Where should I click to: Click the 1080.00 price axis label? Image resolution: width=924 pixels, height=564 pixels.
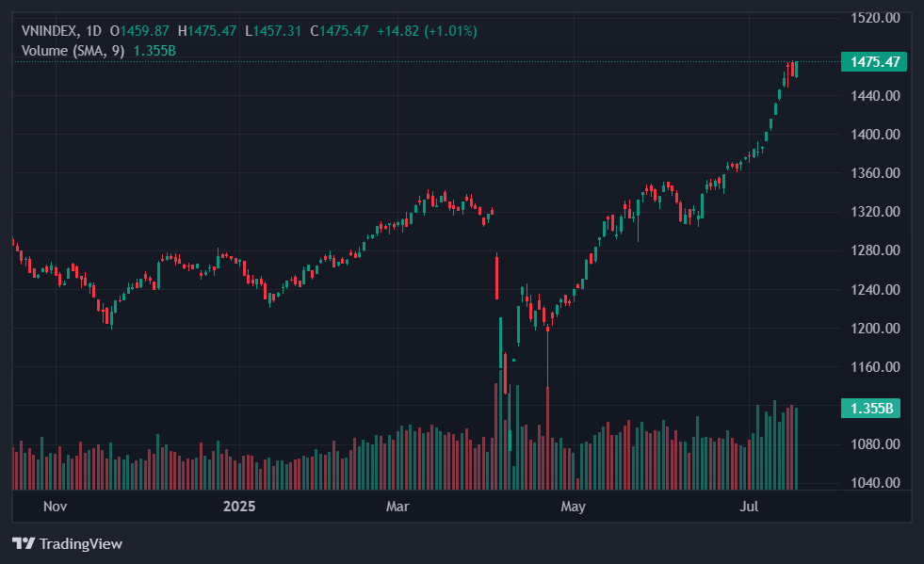(x=875, y=444)
